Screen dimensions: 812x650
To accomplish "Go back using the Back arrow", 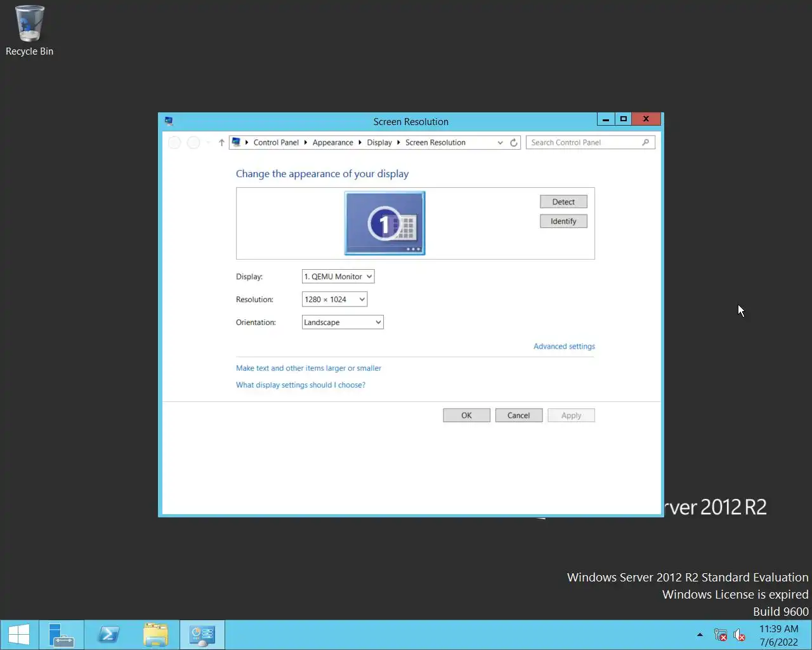I will pos(174,143).
